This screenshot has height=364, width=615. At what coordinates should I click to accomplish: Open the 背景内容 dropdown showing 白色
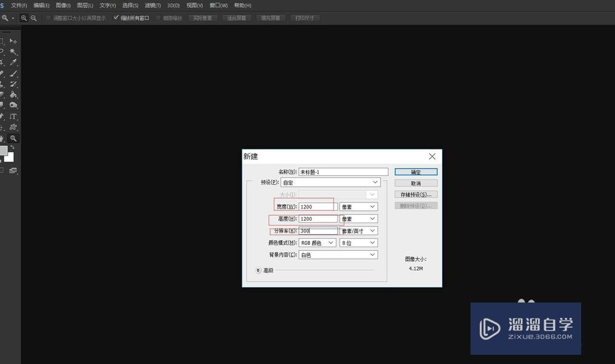tap(338, 255)
